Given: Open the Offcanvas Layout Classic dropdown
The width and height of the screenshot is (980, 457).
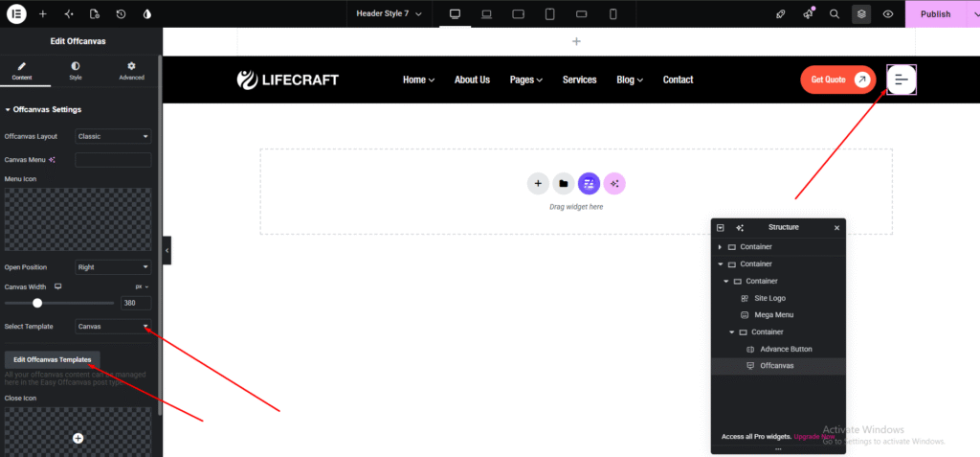Looking at the screenshot, I should [x=113, y=136].
